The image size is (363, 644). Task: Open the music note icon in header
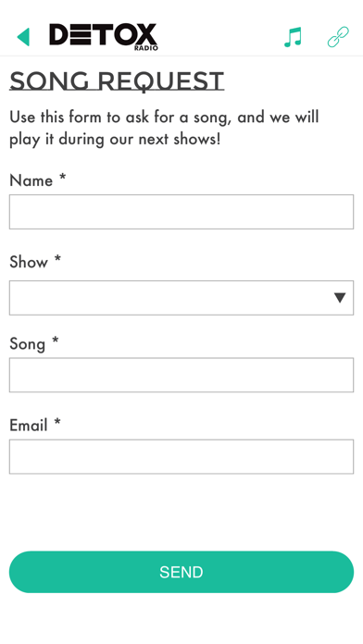(294, 37)
